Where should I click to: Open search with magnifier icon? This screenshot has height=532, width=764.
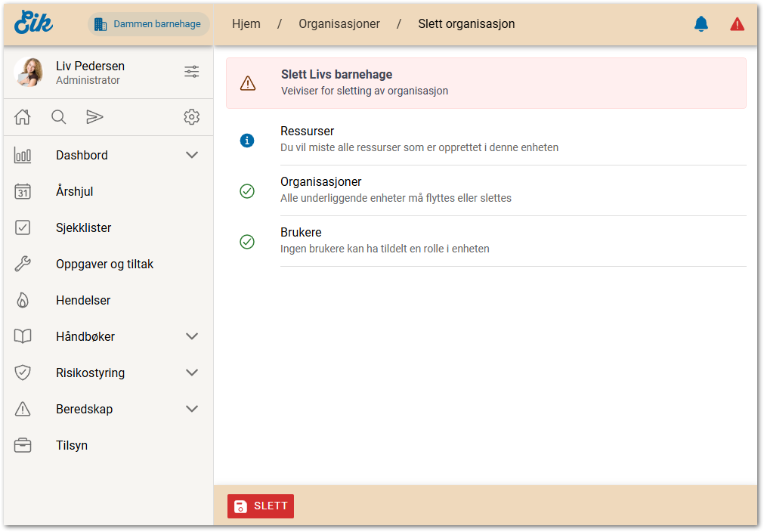pos(58,116)
